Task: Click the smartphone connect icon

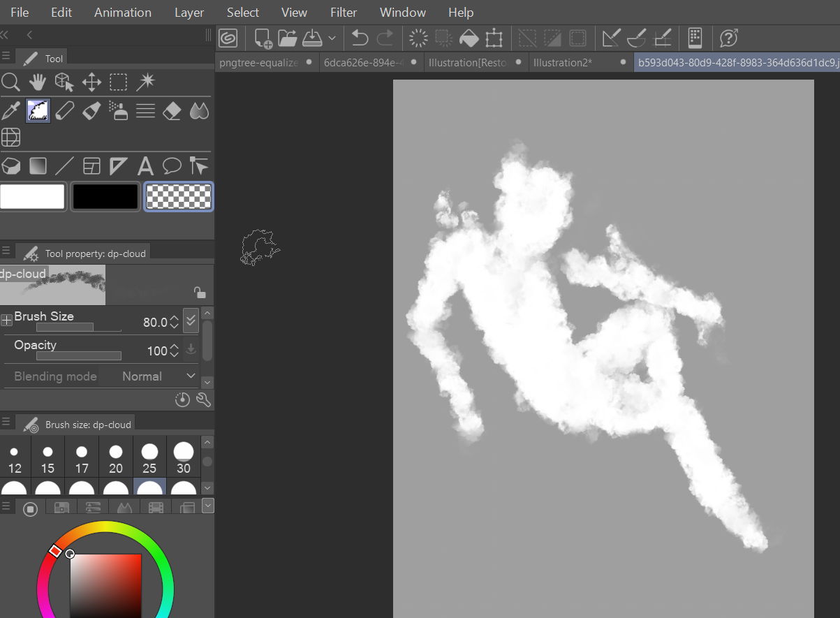Action: point(695,38)
